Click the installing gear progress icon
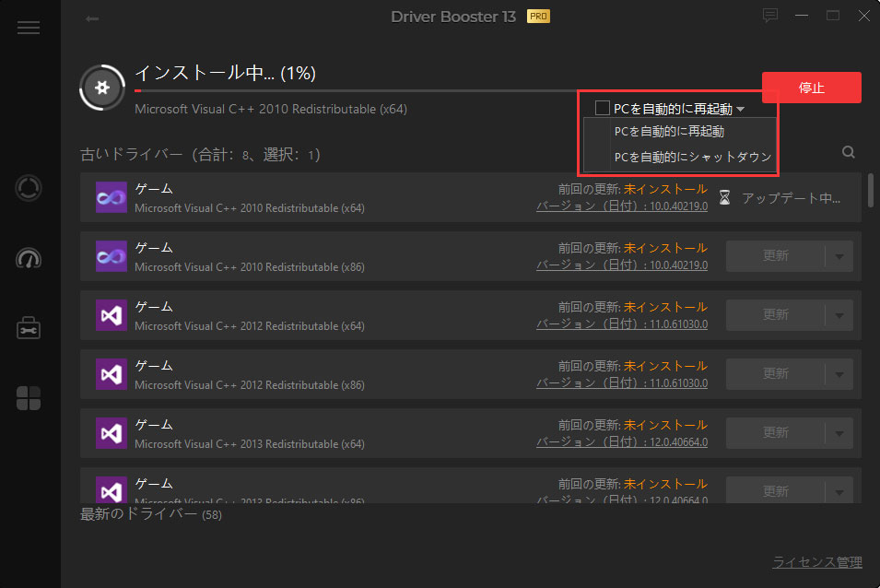 pos(102,88)
